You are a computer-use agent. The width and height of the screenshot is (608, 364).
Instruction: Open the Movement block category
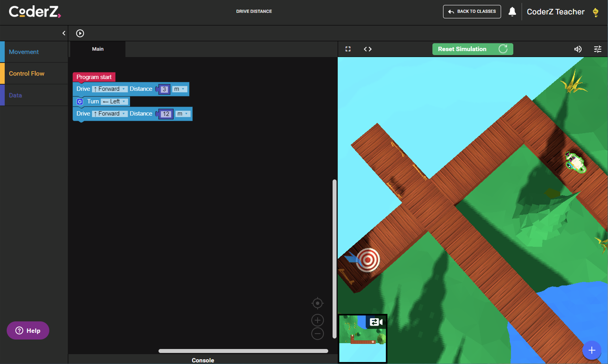pyautogui.click(x=34, y=52)
